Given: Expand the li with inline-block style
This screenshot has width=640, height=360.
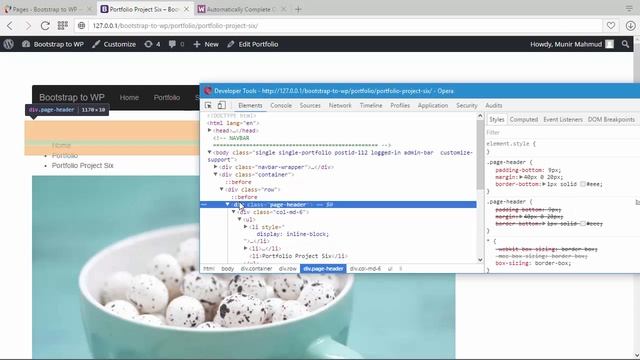Looking at the screenshot, I should click(246, 227).
